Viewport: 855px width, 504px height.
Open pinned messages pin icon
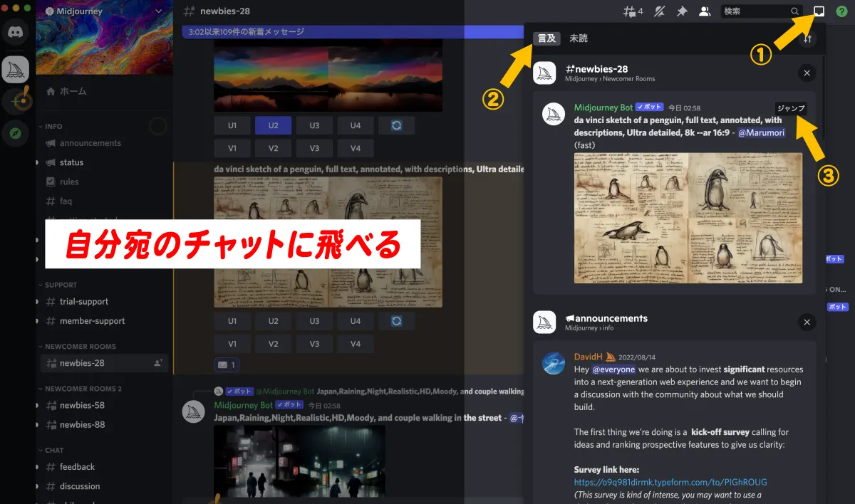click(x=682, y=11)
